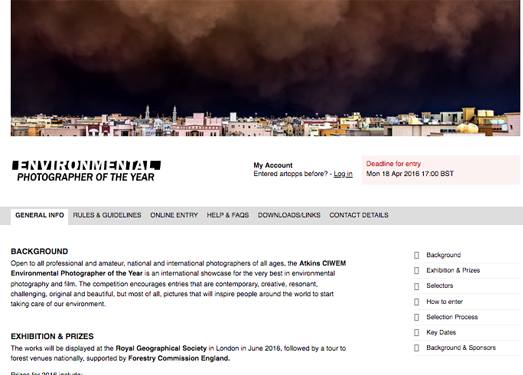
Task: Click the icon beside Selection Process
Action: pyautogui.click(x=417, y=317)
